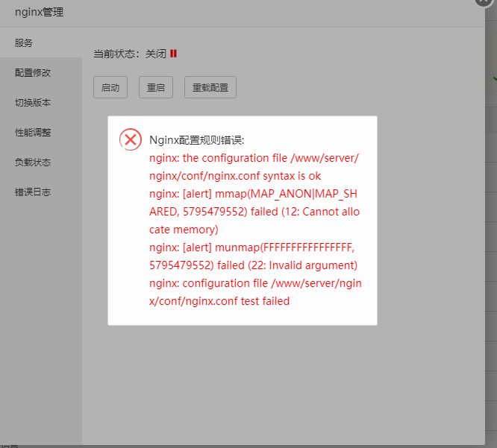
Task: Open the 错误日志 tab
Action: 41,192
